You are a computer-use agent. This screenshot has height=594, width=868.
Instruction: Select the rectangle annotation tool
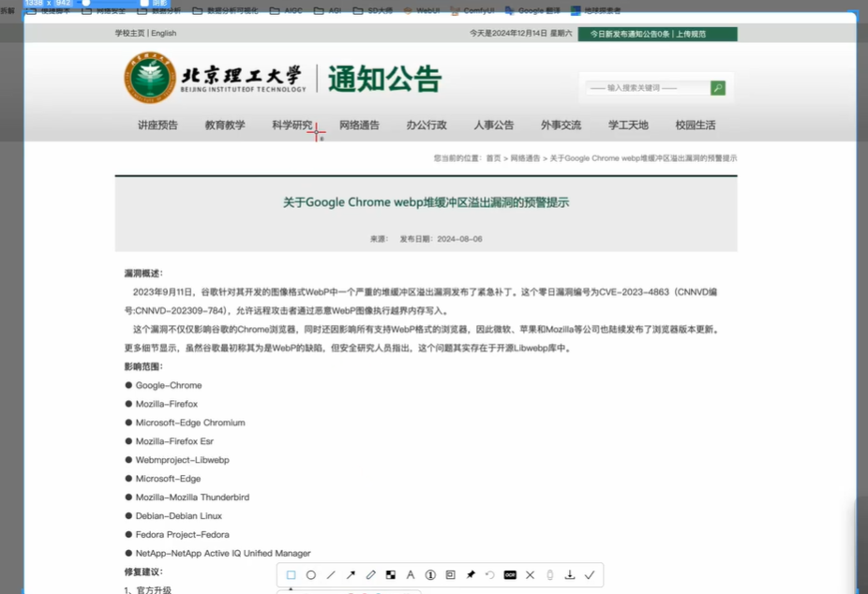(292, 575)
